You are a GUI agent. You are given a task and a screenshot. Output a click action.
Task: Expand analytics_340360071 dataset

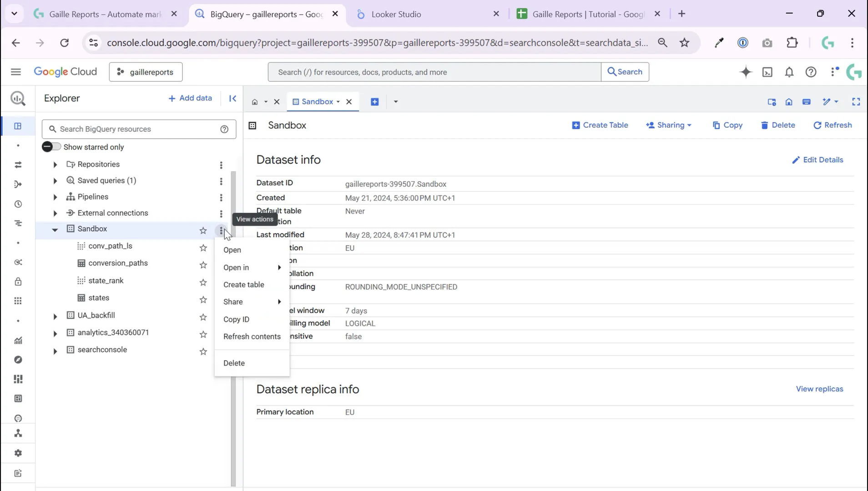coord(55,333)
